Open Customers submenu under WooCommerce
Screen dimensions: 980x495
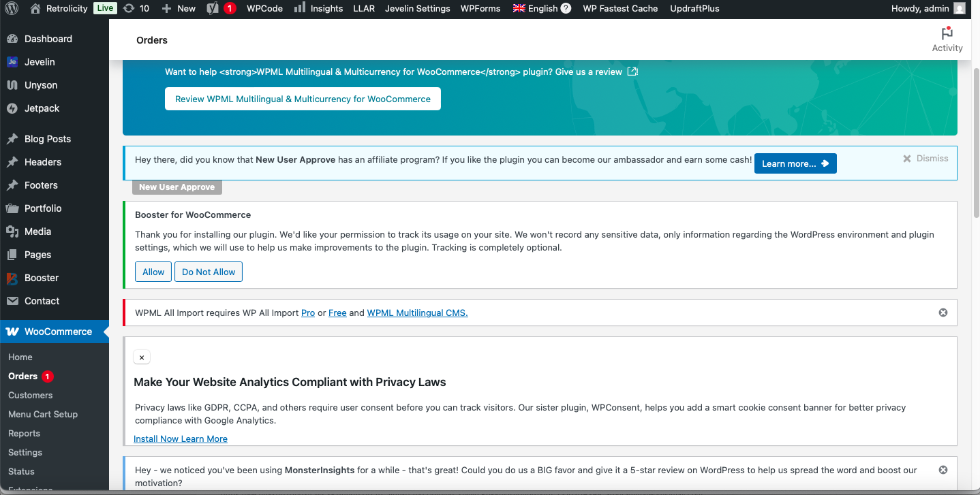(30, 395)
